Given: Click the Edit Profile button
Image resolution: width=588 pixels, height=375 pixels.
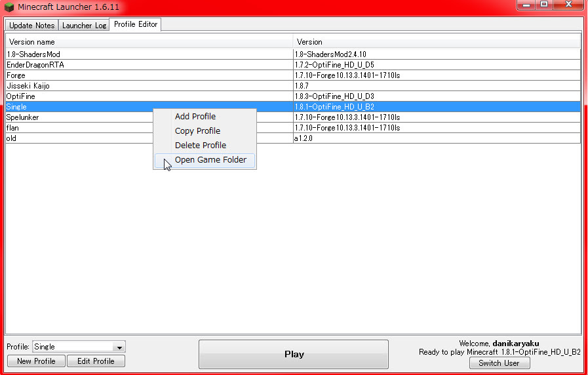Looking at the screenshot, I should [x=96, y=361].
